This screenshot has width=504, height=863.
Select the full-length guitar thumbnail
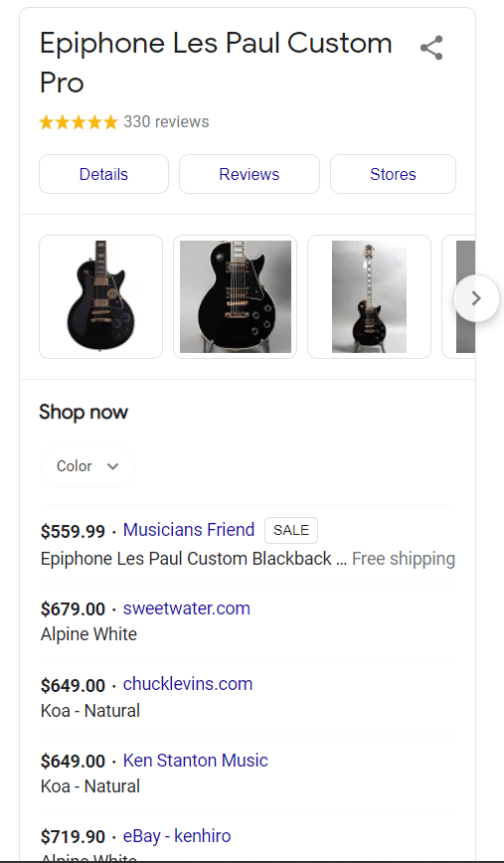coord(369,296)
